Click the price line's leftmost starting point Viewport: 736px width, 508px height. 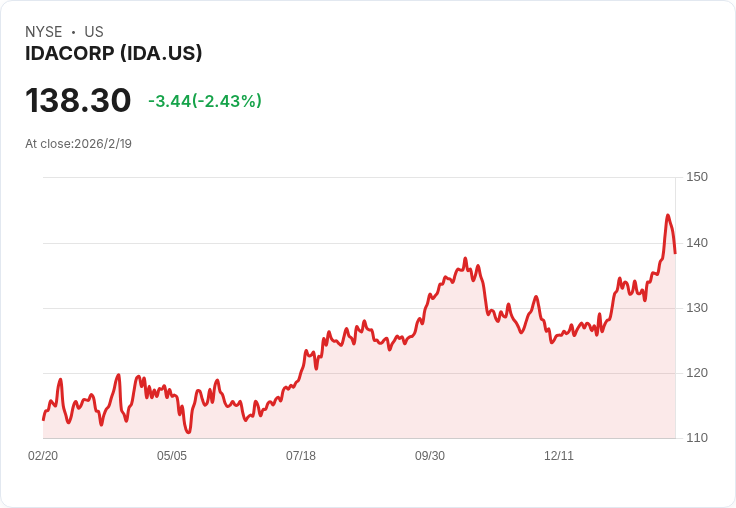[x=44, y=420]
